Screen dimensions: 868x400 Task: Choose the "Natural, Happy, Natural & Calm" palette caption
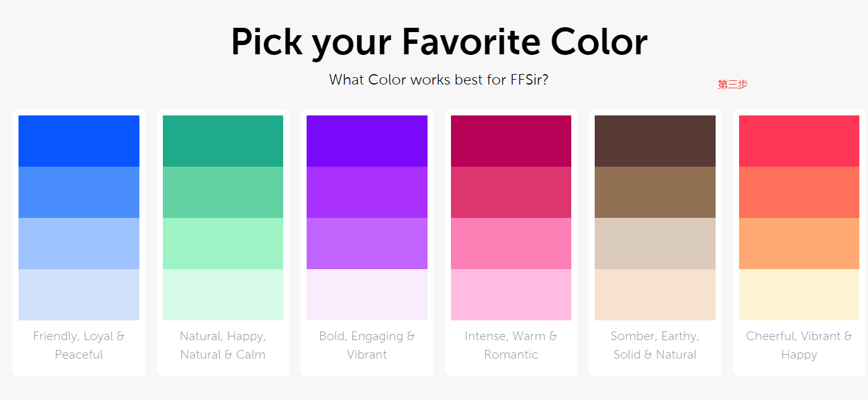223,345
